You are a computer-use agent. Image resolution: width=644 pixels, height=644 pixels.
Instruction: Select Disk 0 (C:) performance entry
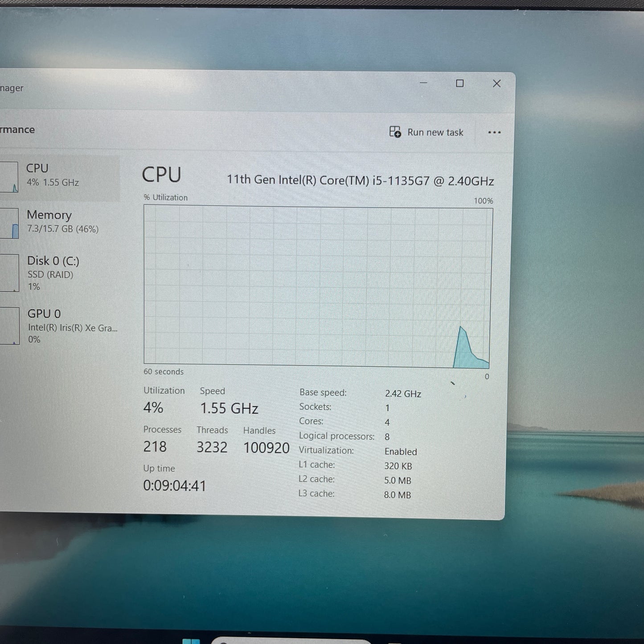click(x=60, y=273)
